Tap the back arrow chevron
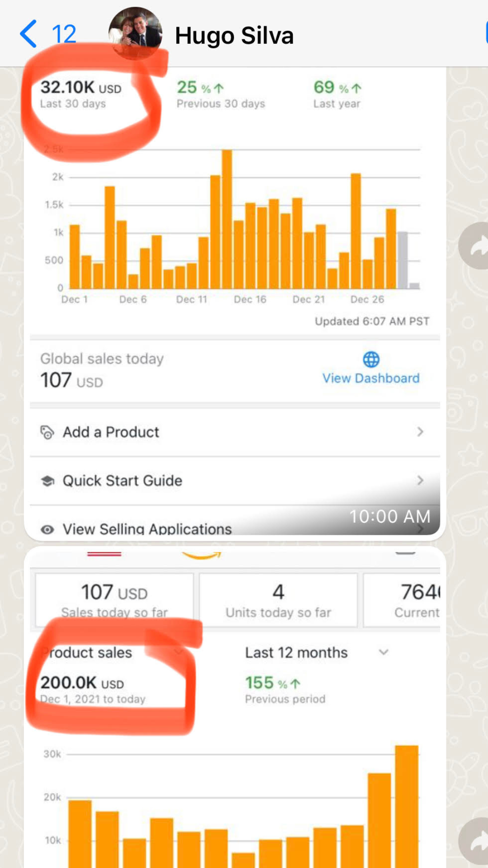The image size is (488, 868). pyautogui.click(x=28, y=34)
